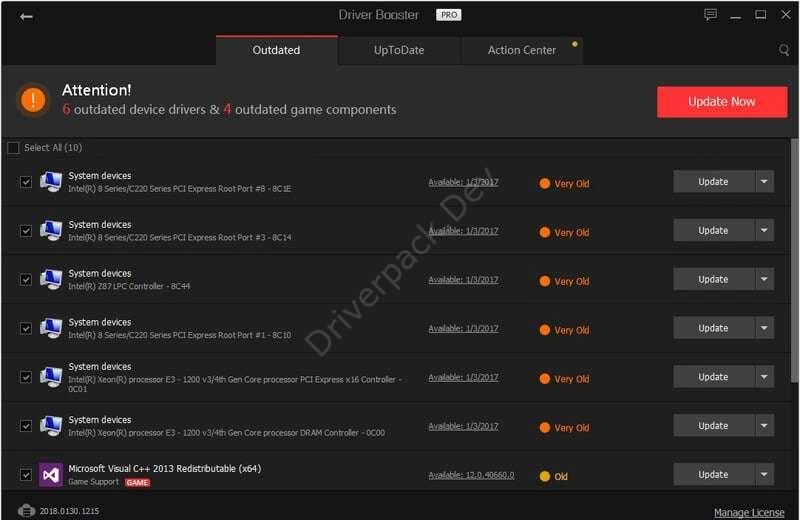Expand Update options for Z87 LPC Controller
Screen dimensions: 800x520
(764, 279)
